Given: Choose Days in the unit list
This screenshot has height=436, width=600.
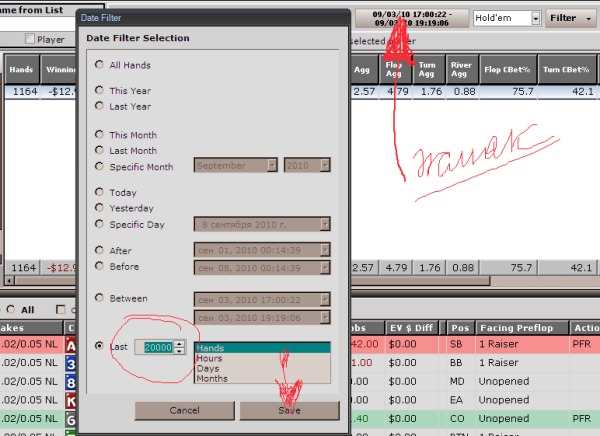Looking at the screenshot, I should coord(262,369).
